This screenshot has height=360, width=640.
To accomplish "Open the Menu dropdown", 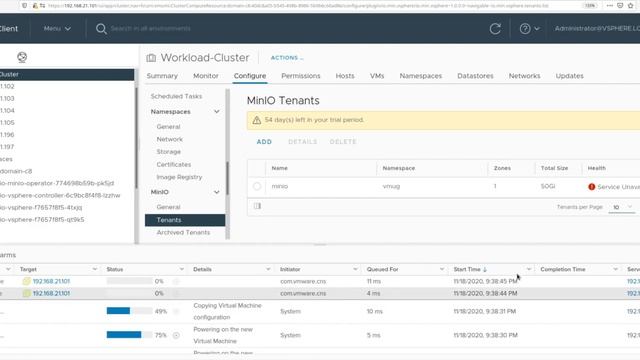I will (57, 29).
